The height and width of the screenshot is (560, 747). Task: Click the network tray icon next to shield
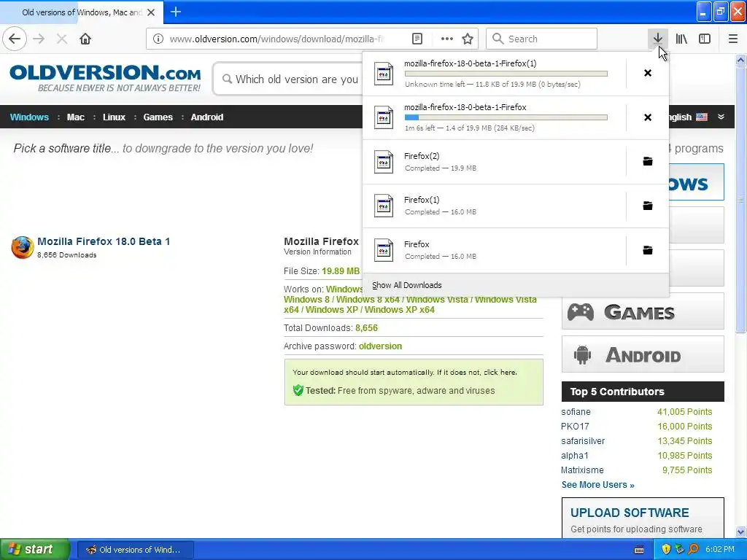pos(679,549)
